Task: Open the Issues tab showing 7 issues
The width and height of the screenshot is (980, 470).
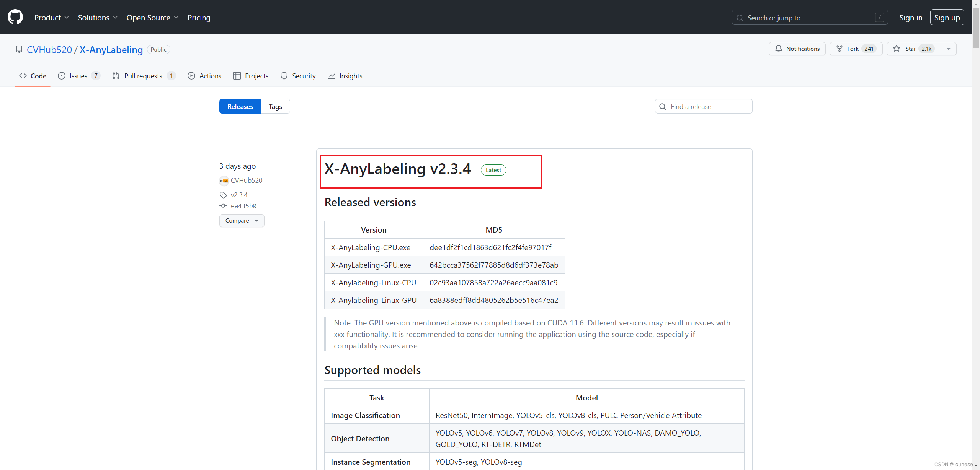Action: pos(78,76)
